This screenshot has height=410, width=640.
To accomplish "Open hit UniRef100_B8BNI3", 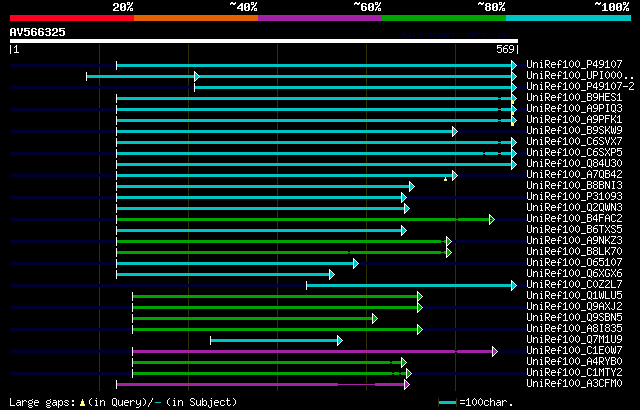I will pyautogui.click(x=574, y=186).
